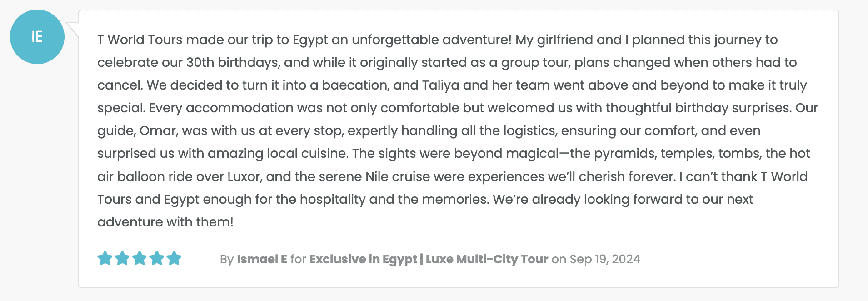
Task: Open the Exclusive in Egypt Luxe Multi-City Tour link
Action: coord(429,259)
